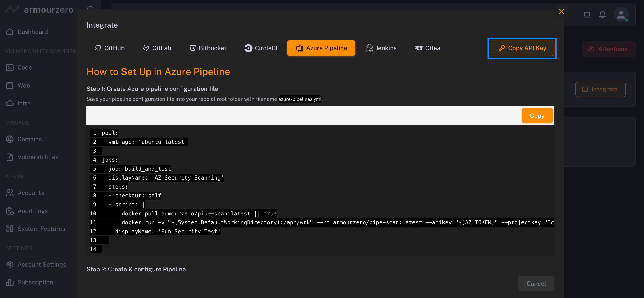Open the Web scanner sidebar item
The width and height of the screenshot is (644, 298).
(23, 85)
